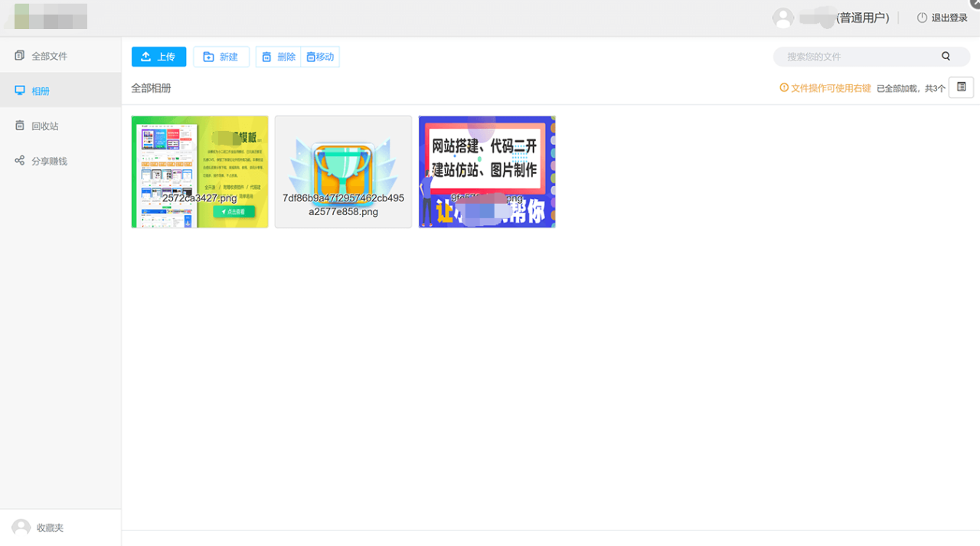Focus the 搜索您的文件 search field
Screen dimensions: 980x546
point(857,57)
